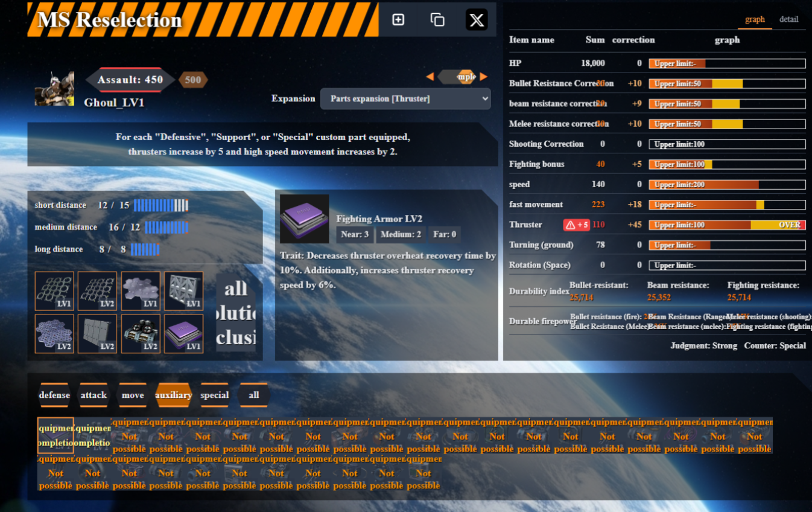The width and height of the screenshot is (812, 512).
Task: Click the HP sum value 18,000
Action: pyautogui.click(x=593, y=63)
